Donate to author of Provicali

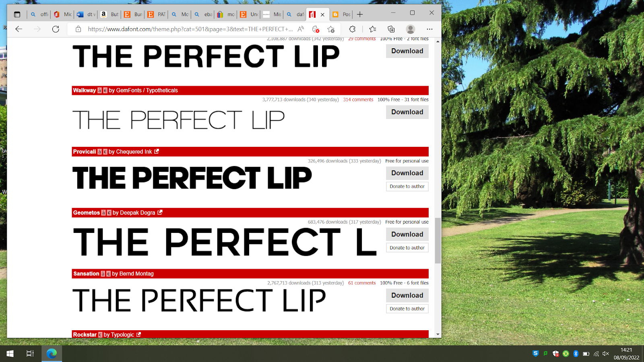pyautogui.click(x=407, y=186)
